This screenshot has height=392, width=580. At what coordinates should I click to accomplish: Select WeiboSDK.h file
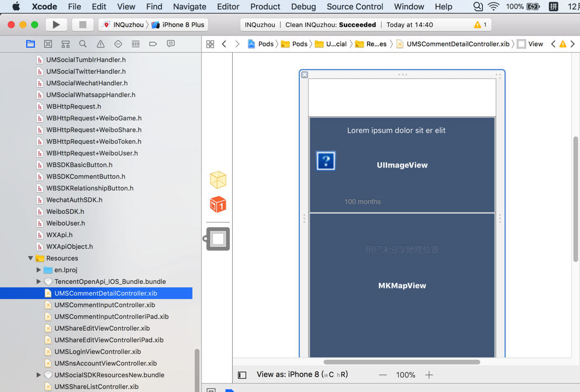[65, 211]
